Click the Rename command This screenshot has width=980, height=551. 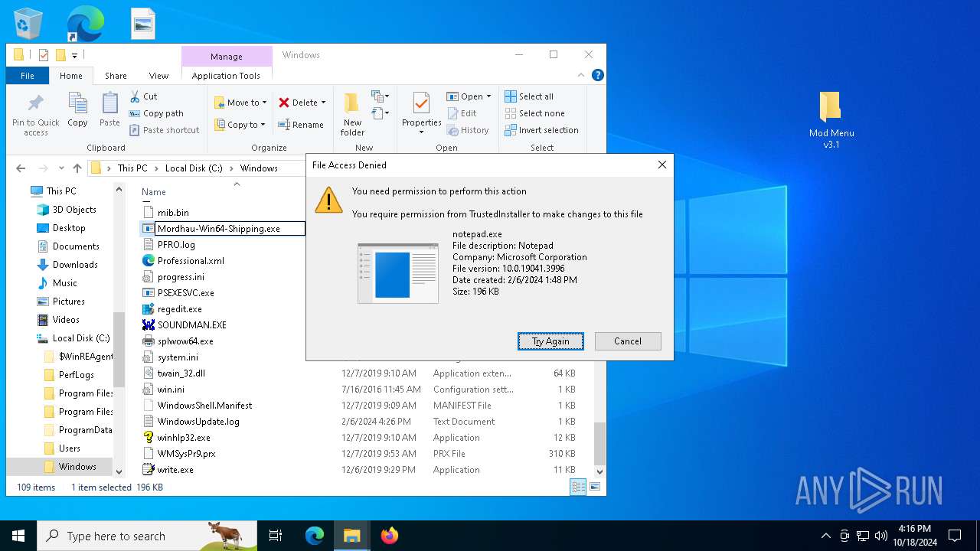[300, 125]
